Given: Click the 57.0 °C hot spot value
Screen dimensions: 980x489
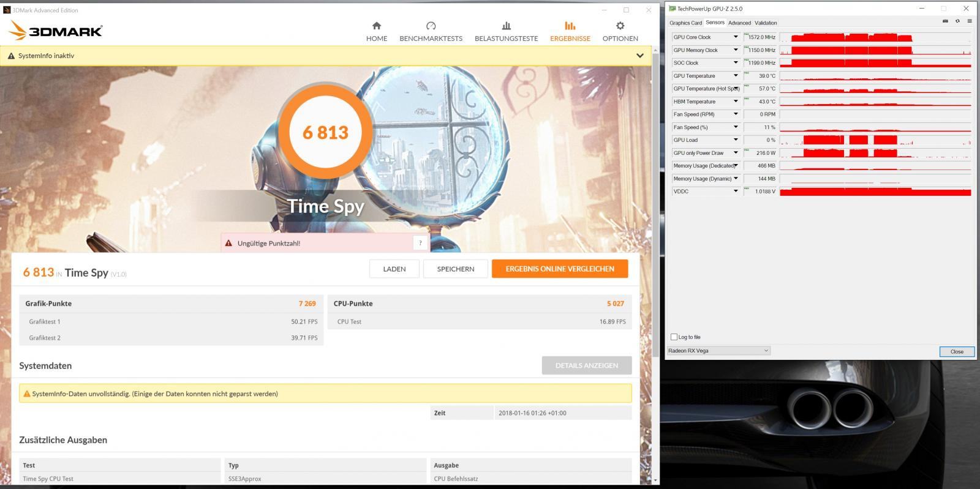Looking at the screenshot, I should click(767, 89).
